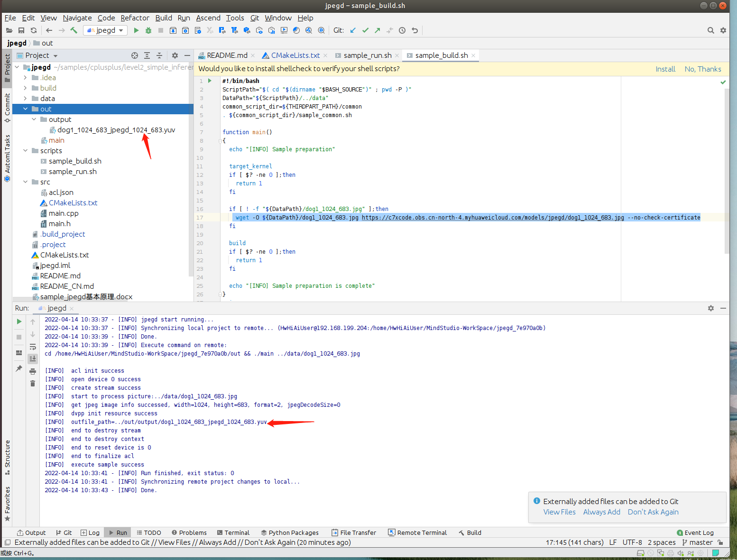737x560 pixels.
Task: Click Always Add in Git notification
Action: (x=601, y=512)
